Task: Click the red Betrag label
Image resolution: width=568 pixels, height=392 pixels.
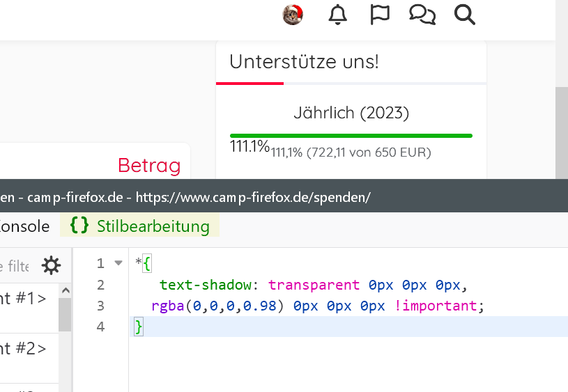Action: [149, 166]
